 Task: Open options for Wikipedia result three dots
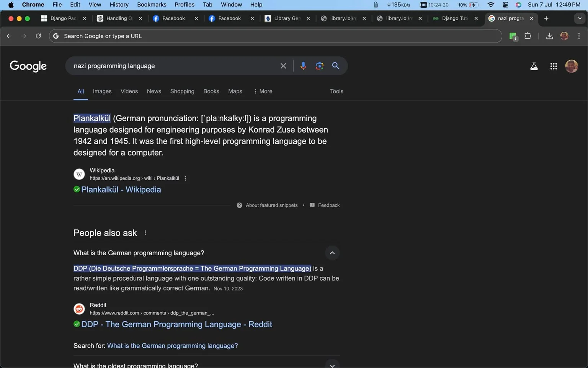click(185, 178)
